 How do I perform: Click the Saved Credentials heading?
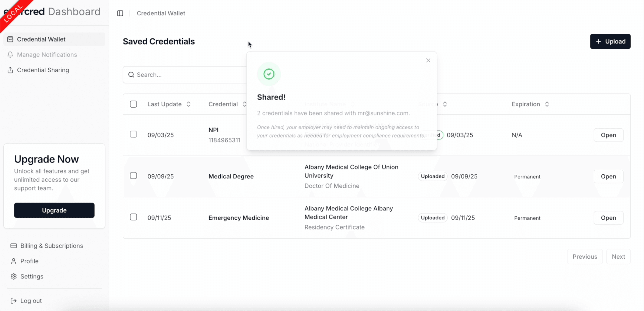pos(159,42)
